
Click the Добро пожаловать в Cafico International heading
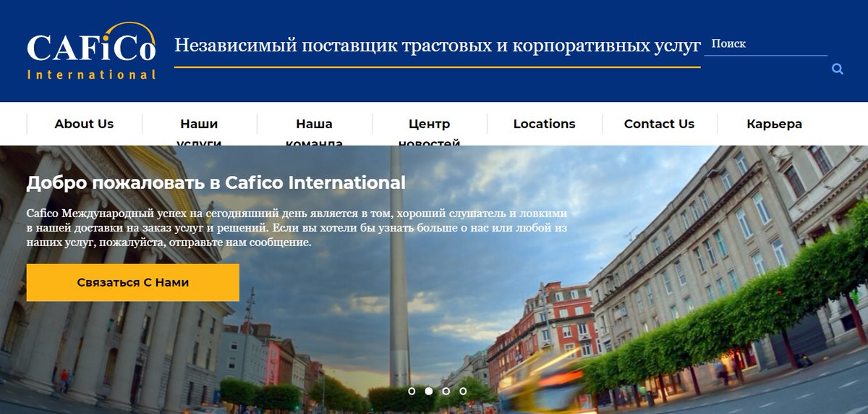tap(216, 182)
